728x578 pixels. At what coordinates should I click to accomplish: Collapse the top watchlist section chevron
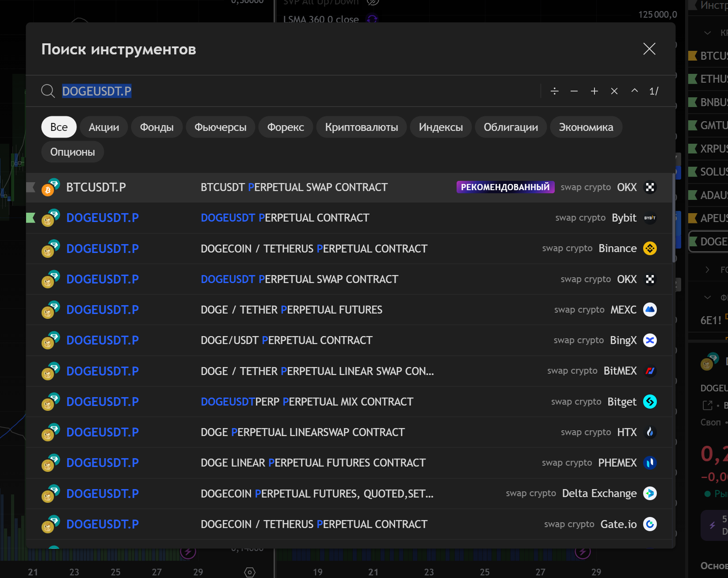[x=707, y=33]
